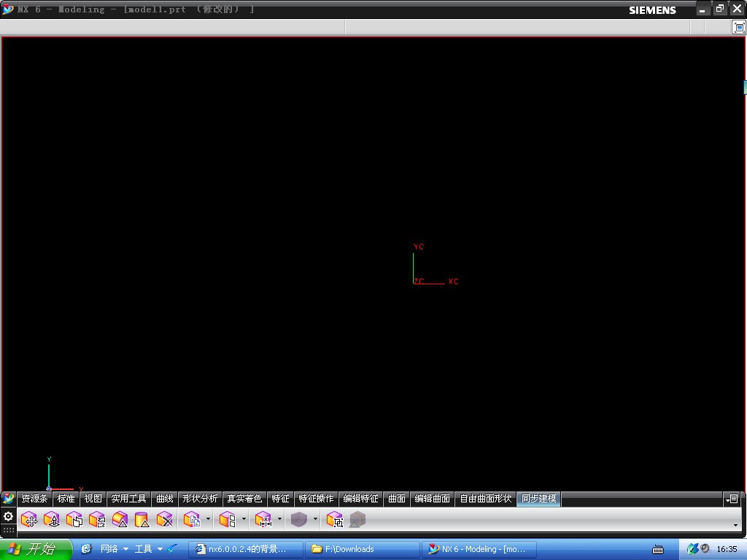The height and width of the screenshot is (560, 747).
Task: Click the 开始 Start button
Action: tap(36, 549)
